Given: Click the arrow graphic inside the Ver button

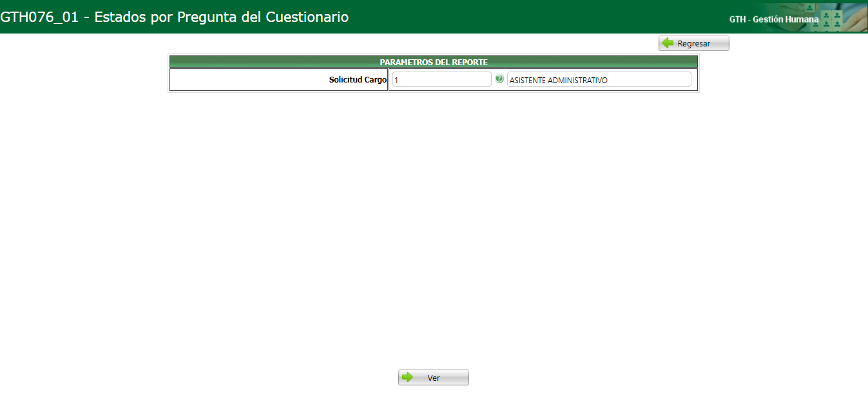Looking at the screenshot, I should 407,377.
